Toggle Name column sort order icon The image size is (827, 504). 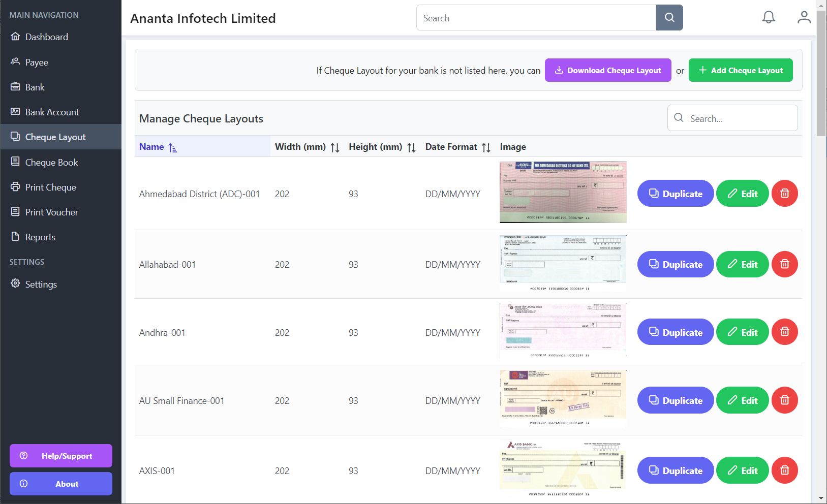tap(173, 147)
